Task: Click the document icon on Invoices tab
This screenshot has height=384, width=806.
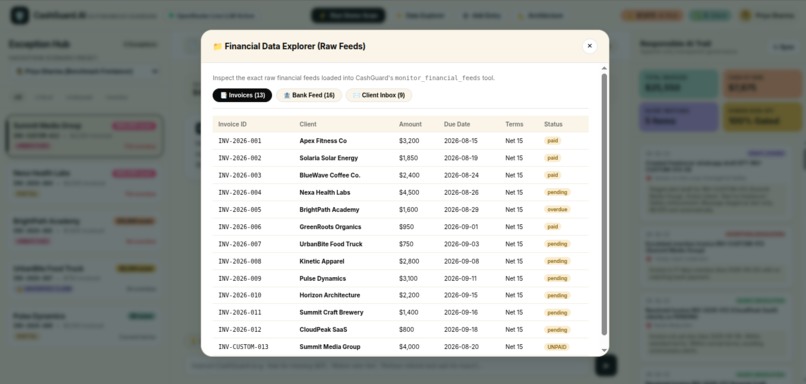Action: coord(224,95)
